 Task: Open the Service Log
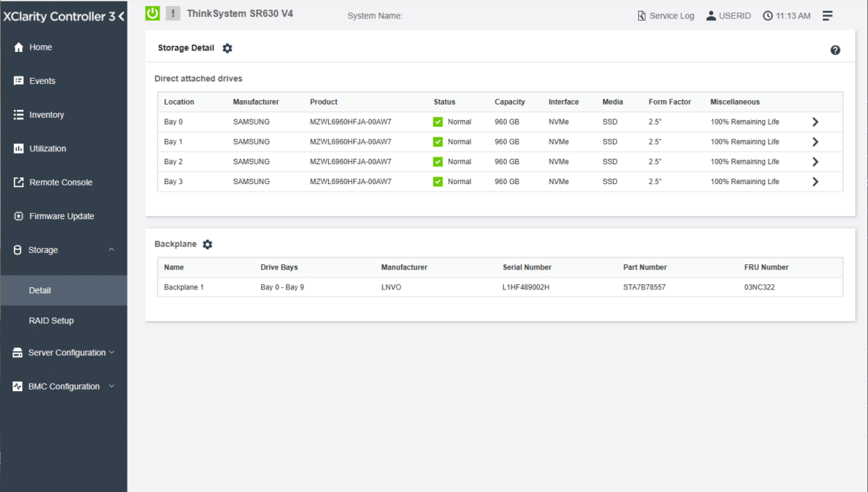tap(665, 16)
